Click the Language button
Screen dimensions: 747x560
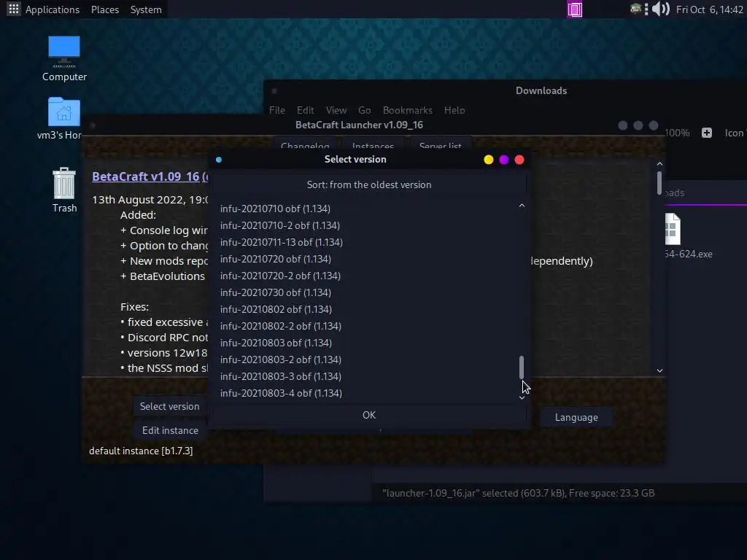576,417
